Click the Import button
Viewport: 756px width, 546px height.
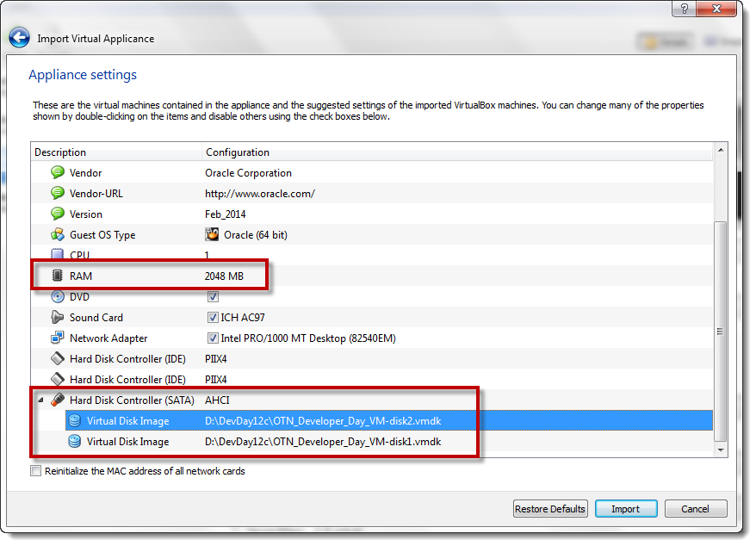pos(626,508)
